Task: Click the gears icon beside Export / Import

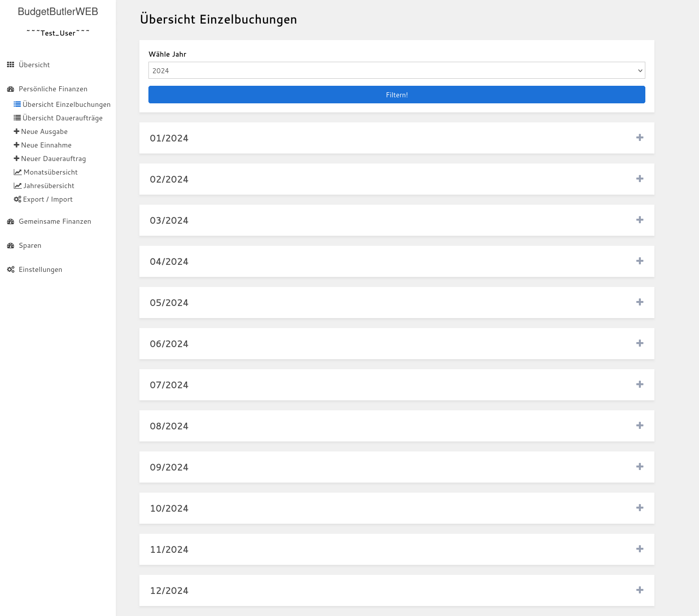Action: coord(18,199)
